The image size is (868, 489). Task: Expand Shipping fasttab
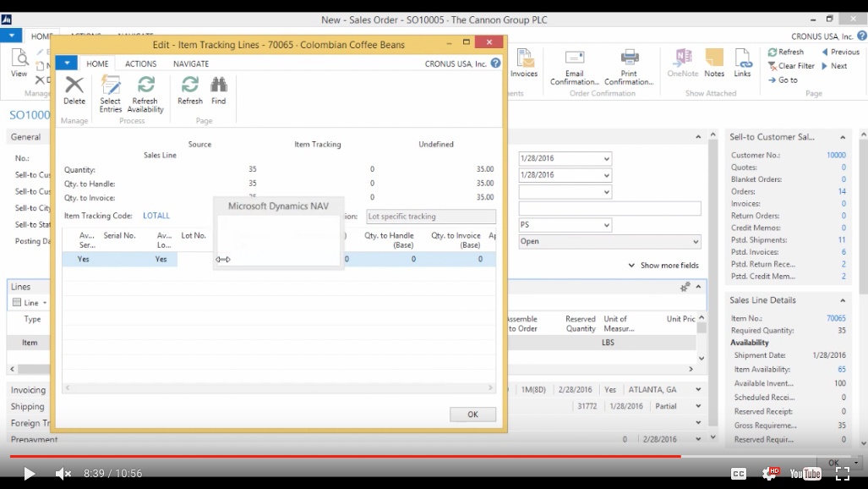(x=27, y=406)
